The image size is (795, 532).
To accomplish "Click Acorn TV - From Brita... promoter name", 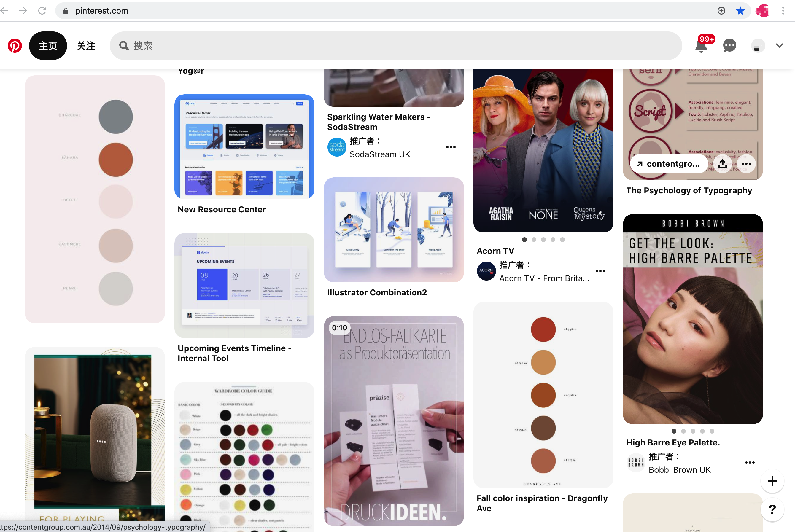I will point(544,278).
